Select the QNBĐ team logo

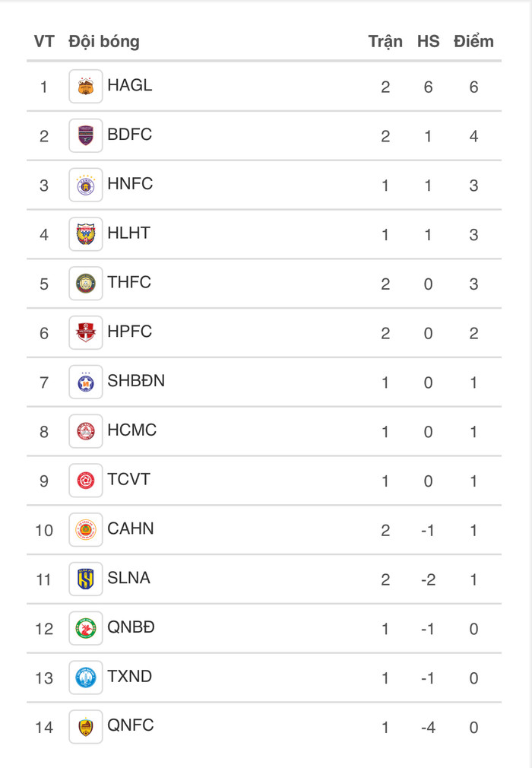(86, 629)
